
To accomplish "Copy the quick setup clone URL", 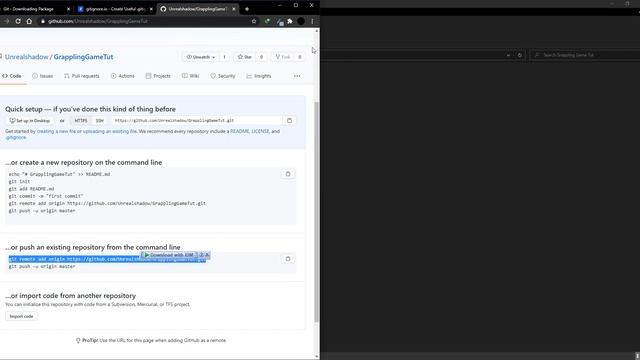I will point(289,121).
